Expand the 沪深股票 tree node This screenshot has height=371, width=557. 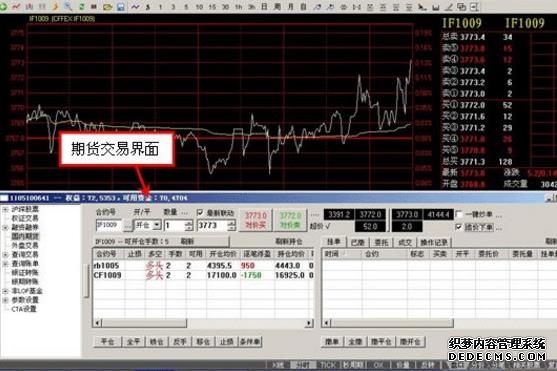[5, 210]
